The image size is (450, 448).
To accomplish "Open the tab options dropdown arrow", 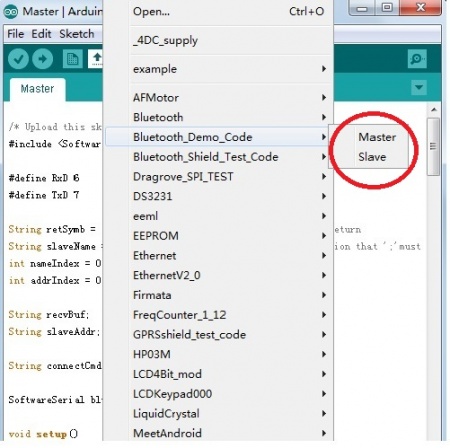I will coord(419,88).
